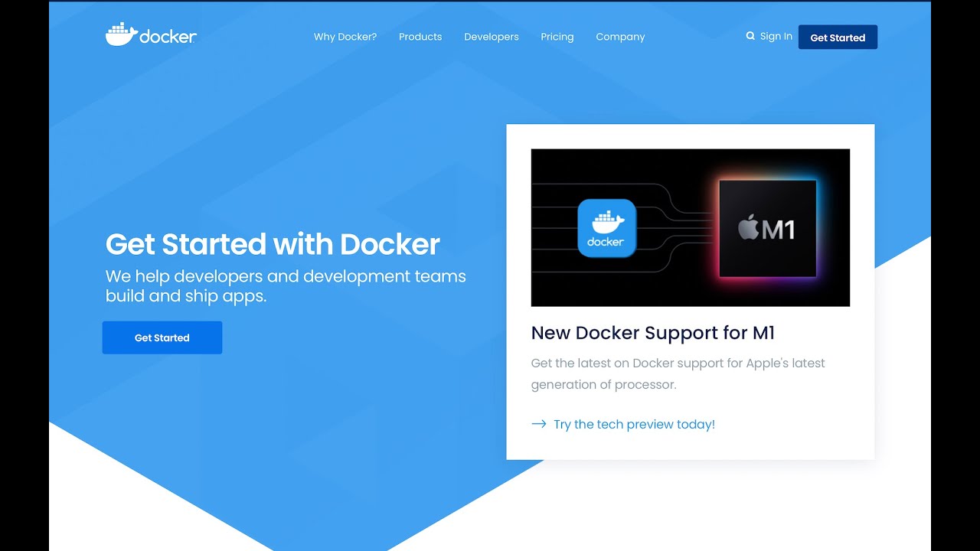Click the 'Get the latest on Docker support' description
The image size is (980, 551).
point(678,373)
